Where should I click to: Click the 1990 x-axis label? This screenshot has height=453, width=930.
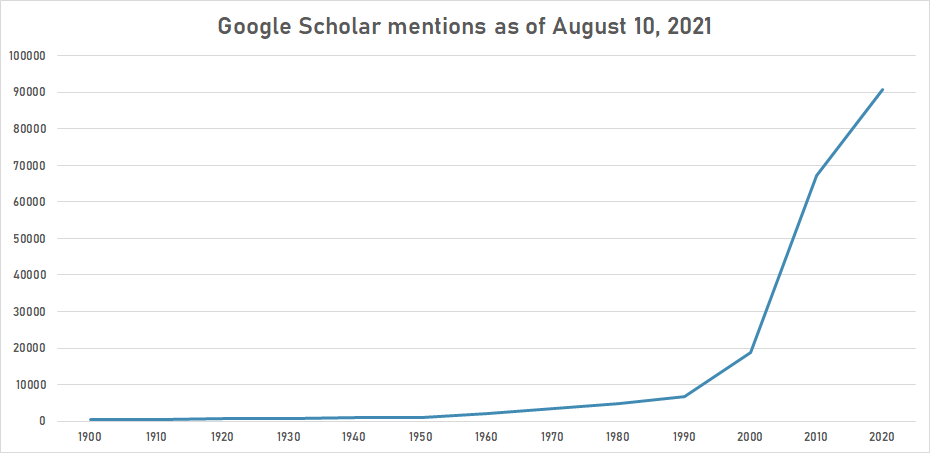pos(684,437)
